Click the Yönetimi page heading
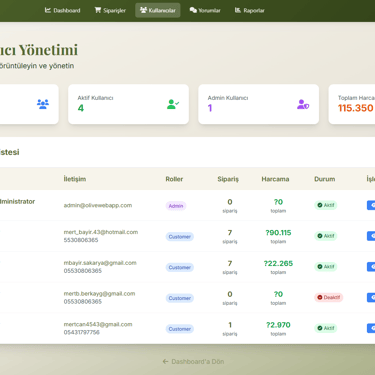375x375 pixels. pos(48,50)
